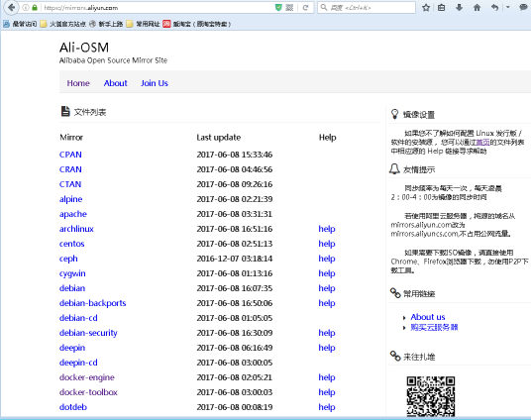The image size is (531, 420).
Task: Open the centos mirror link
Action: [71, 244]
